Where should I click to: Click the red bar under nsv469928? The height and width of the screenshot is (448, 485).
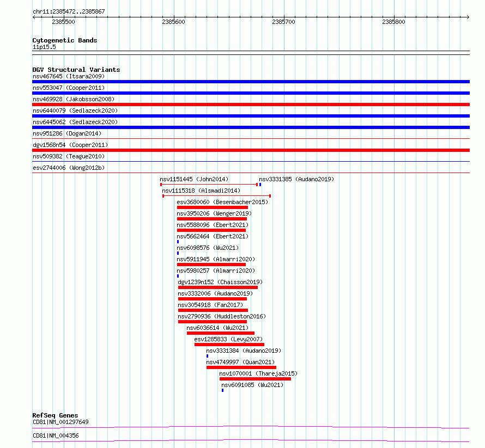coord(251,105)
